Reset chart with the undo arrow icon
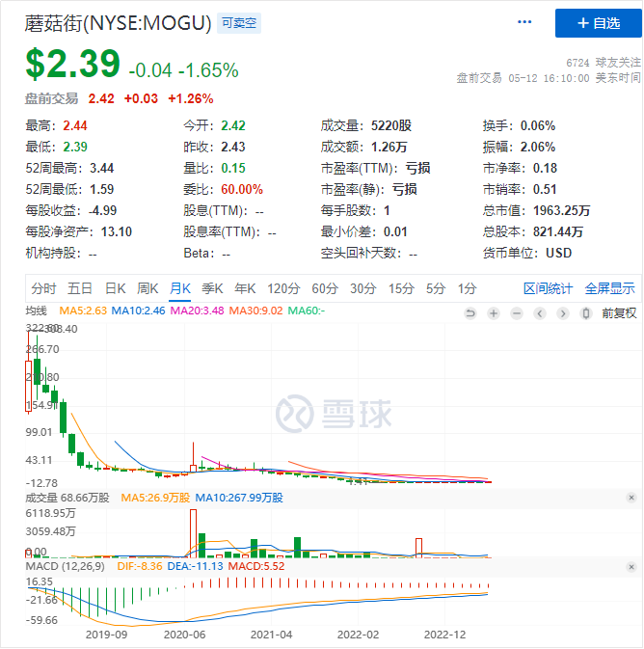The image size is (644, 649). [470, 313]
